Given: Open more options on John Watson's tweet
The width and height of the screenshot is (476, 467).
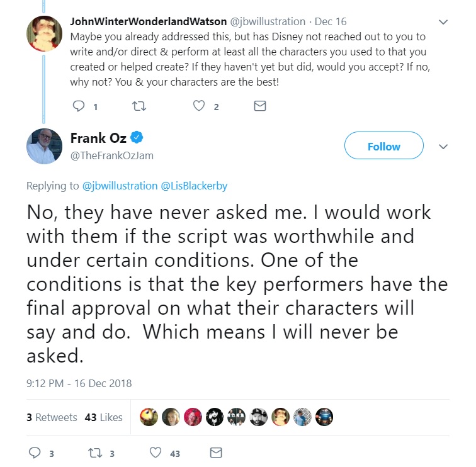Looking at the screenshot, I should pos(443,22).
